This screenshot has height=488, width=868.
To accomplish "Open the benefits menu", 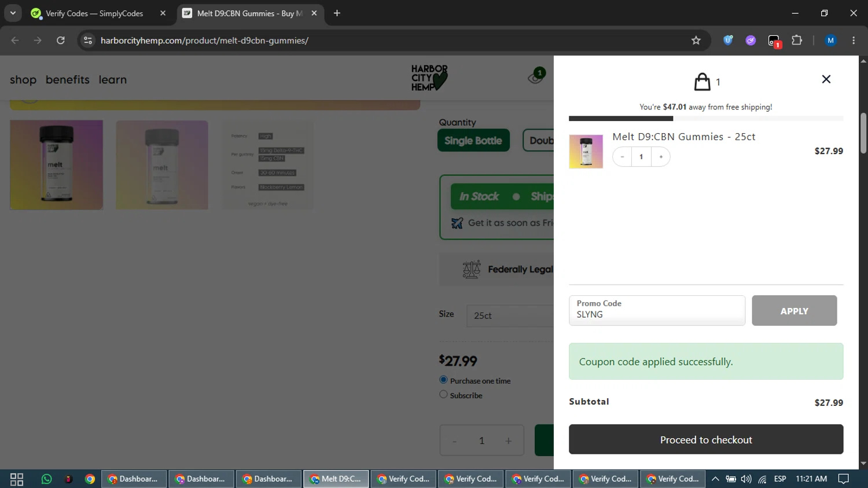I will (x=68, y=80).
